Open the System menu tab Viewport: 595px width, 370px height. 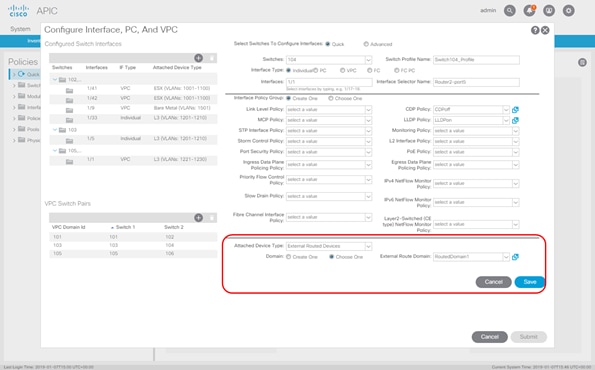pyautogui.click(x=20, y=29)
